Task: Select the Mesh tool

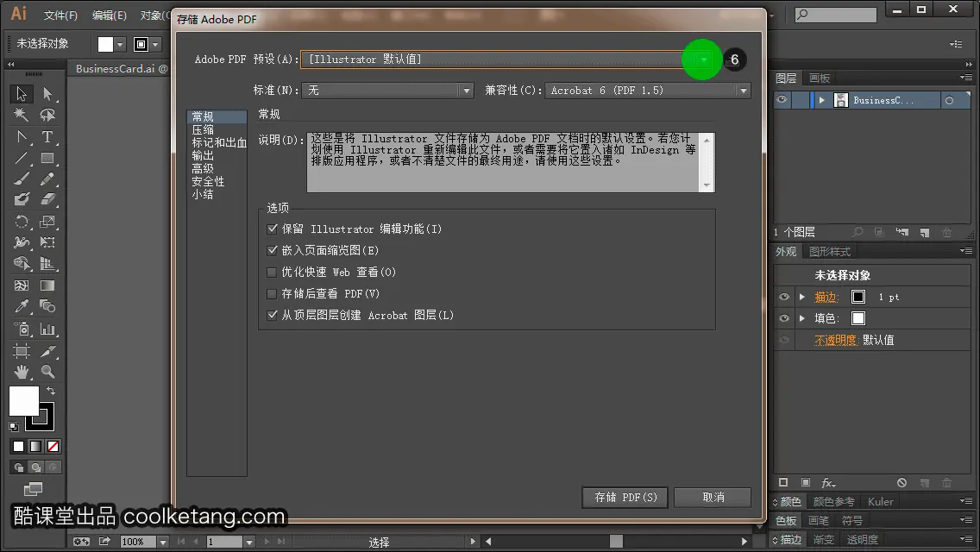Action: point(22,285)
